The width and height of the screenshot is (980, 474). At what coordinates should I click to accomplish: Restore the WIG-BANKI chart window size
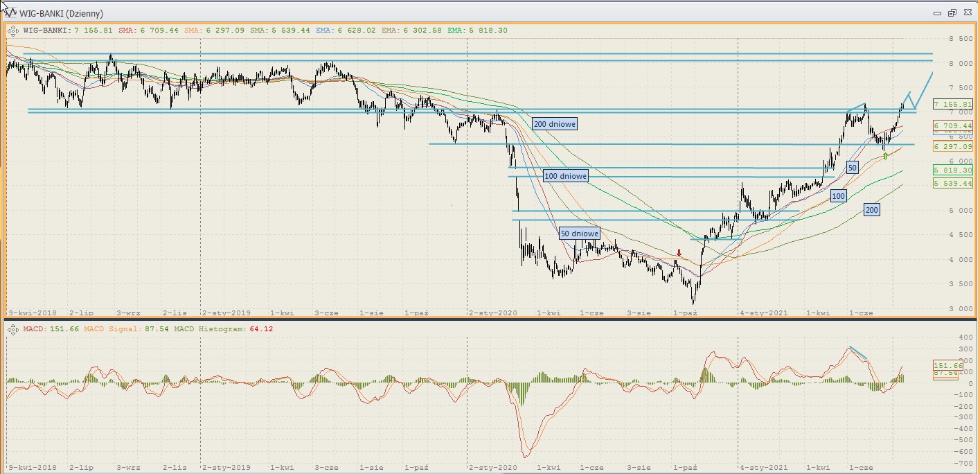pyautogui.click(x=952, y=12)
